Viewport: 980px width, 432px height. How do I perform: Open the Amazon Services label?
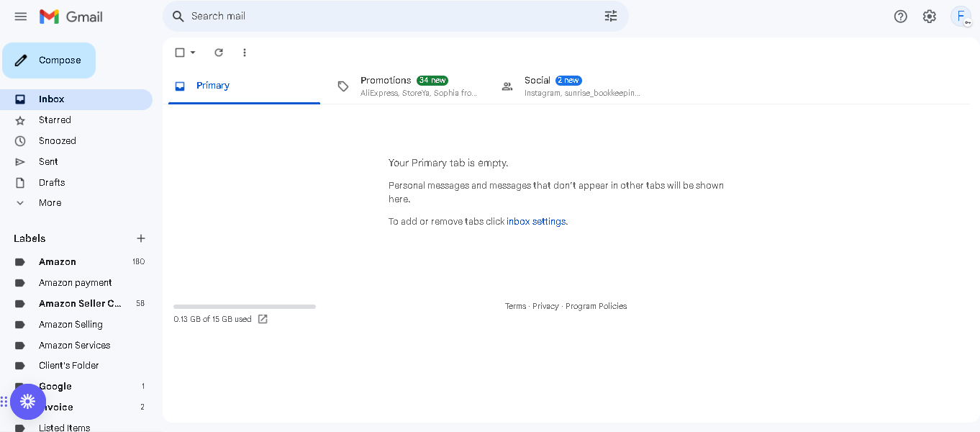pos(76,346)
